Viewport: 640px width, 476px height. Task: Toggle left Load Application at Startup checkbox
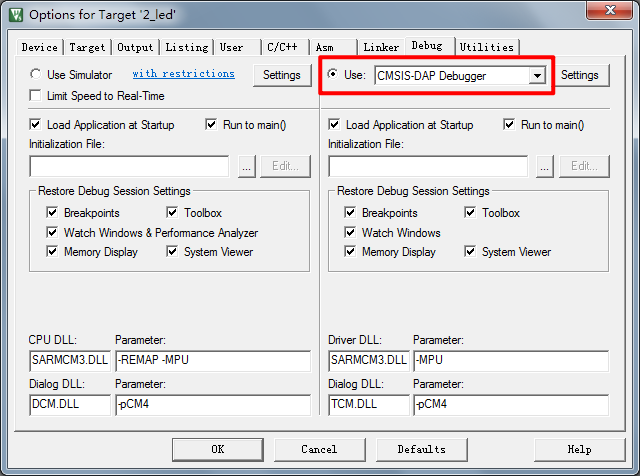pos(37,125)
